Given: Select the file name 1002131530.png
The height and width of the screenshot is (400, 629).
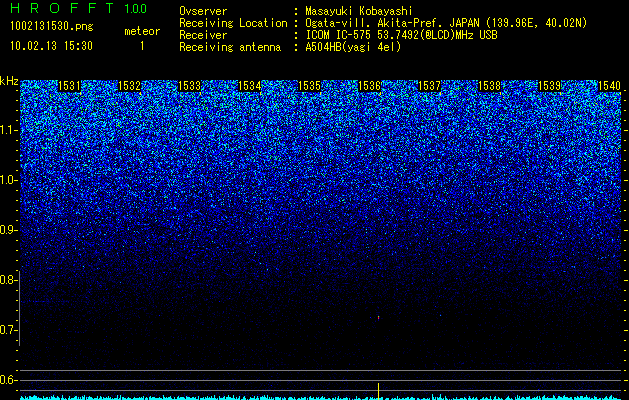Looking at the screenshot, I should [52, 26].
